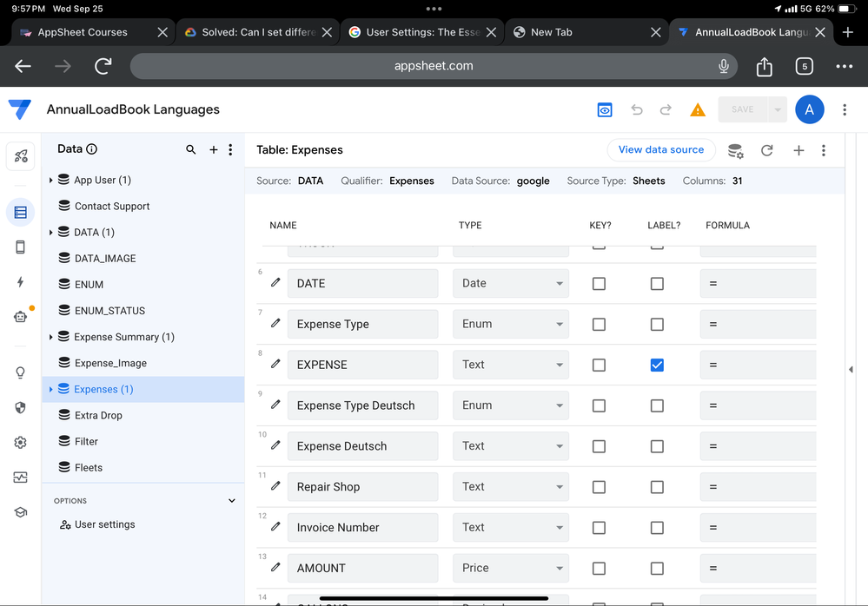Open Security shield in sidebar

click(x=21, y=407)
